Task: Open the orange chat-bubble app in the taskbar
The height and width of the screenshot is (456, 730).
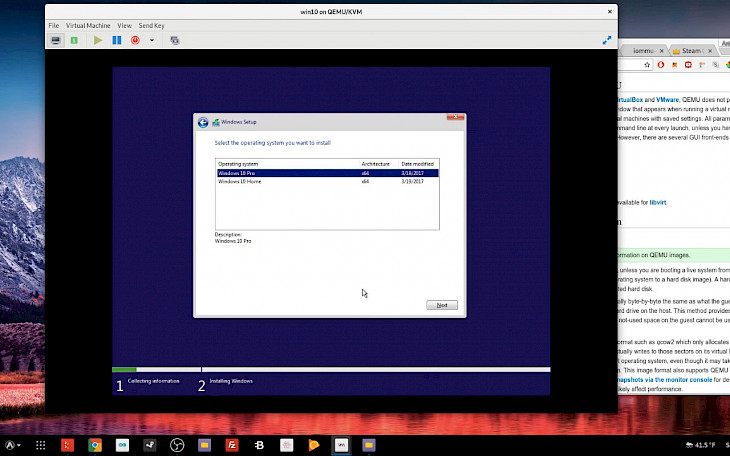Action: [314, 445]
